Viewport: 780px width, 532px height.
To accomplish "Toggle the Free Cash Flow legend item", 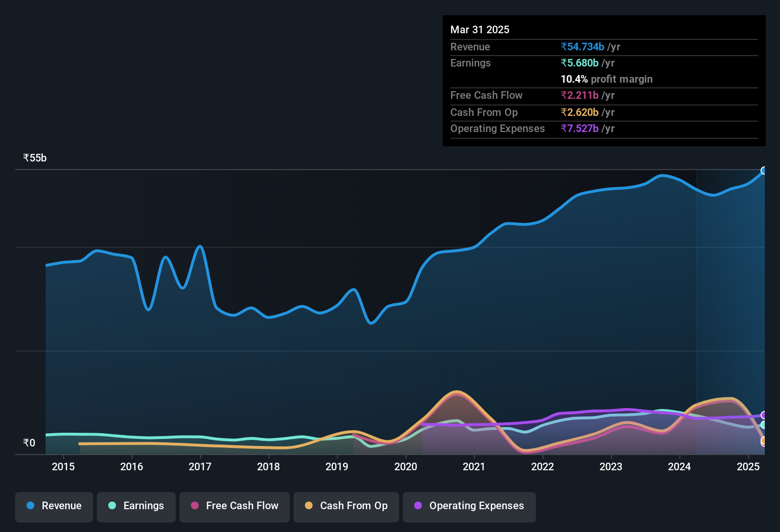I will (x=235, y=507).
